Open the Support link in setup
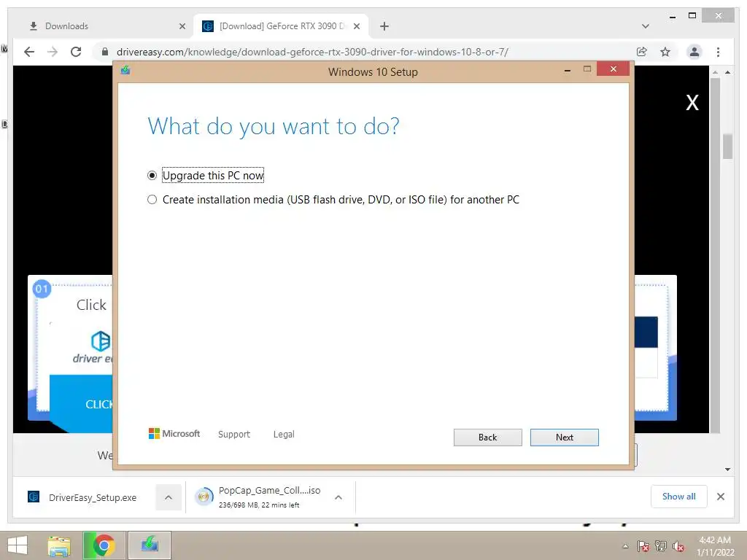Viewport: 747px width, 560px height. point(234,435)
